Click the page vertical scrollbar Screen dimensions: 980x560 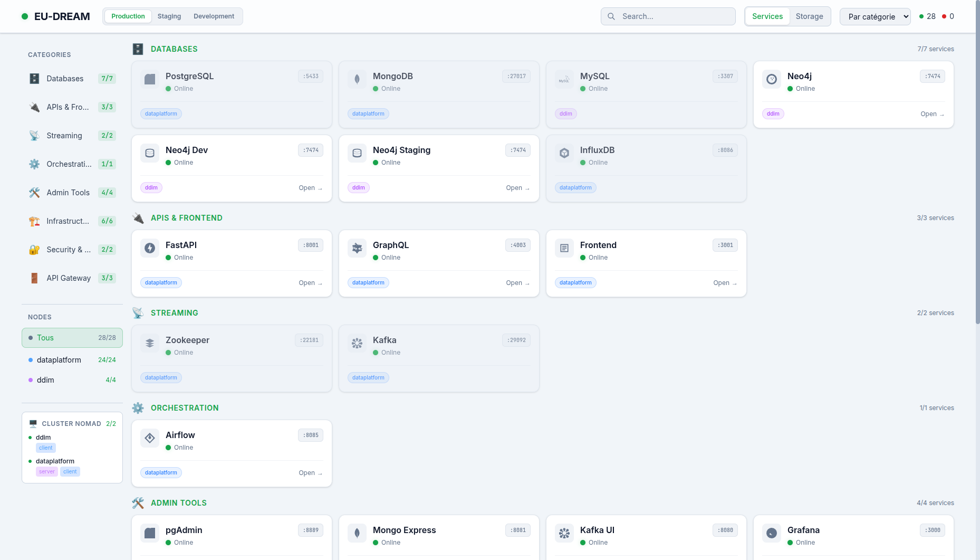click(x=977, y=158)
